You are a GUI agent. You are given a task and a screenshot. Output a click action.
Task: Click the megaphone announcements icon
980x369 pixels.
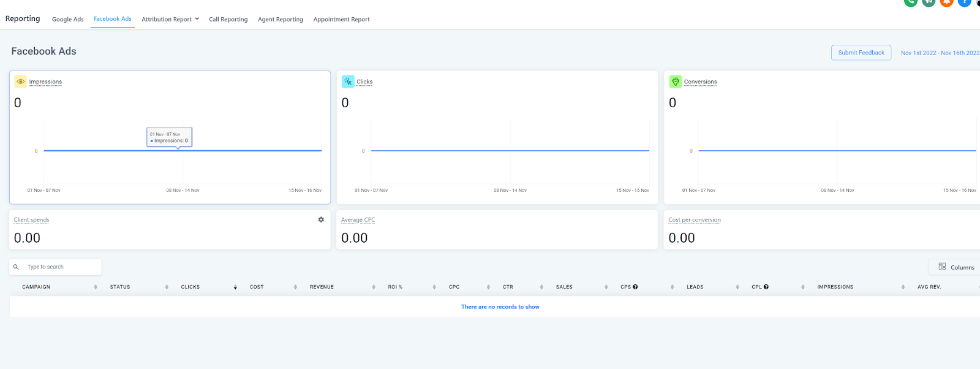929,2
